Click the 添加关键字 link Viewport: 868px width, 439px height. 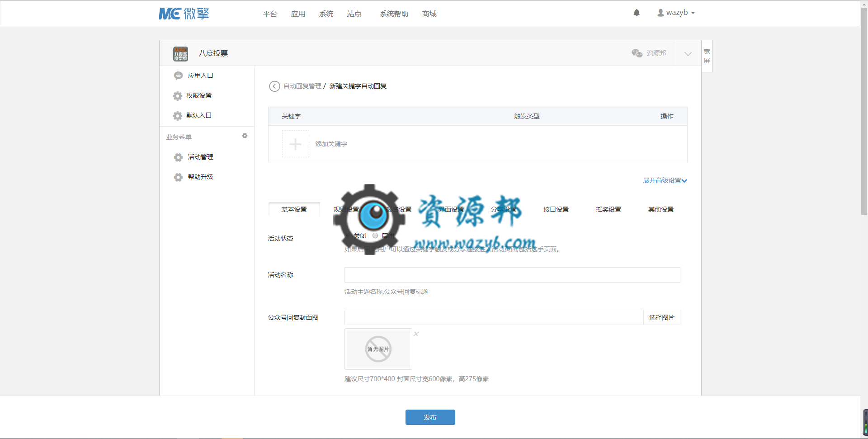(331, 144)
